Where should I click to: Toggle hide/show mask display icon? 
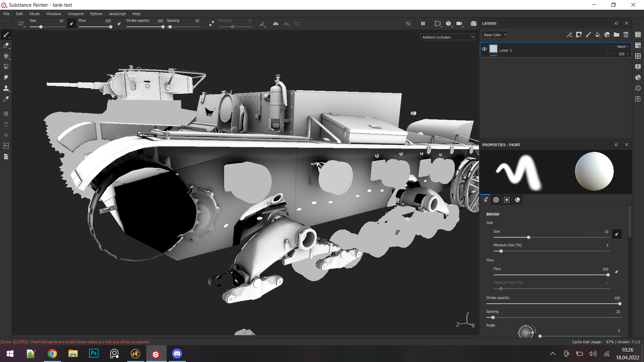tap(408, 23)
